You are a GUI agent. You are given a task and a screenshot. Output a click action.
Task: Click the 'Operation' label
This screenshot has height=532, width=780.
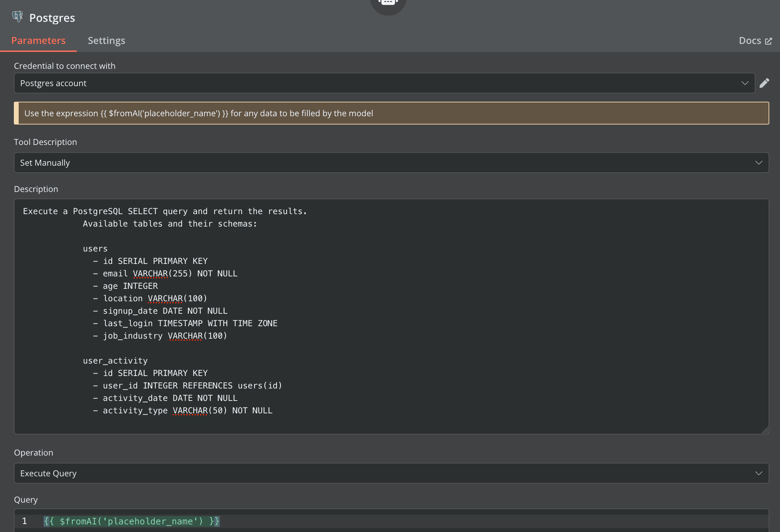coord(34,452)
